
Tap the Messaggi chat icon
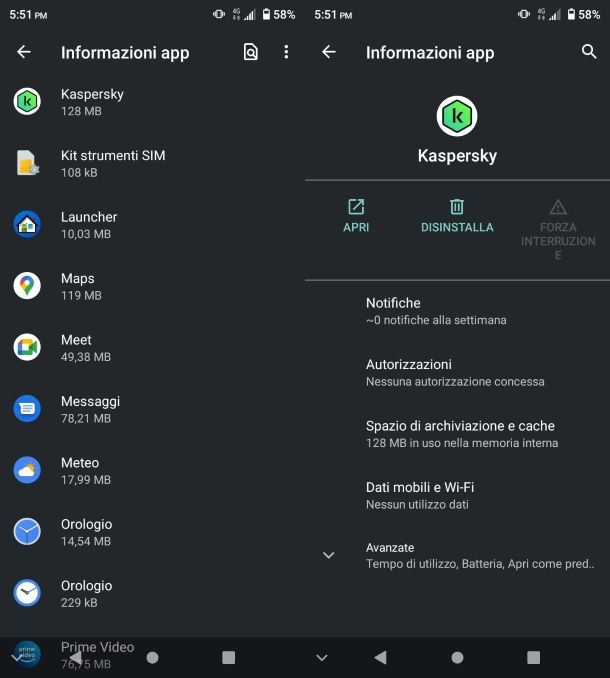click(x=27, y=409)
